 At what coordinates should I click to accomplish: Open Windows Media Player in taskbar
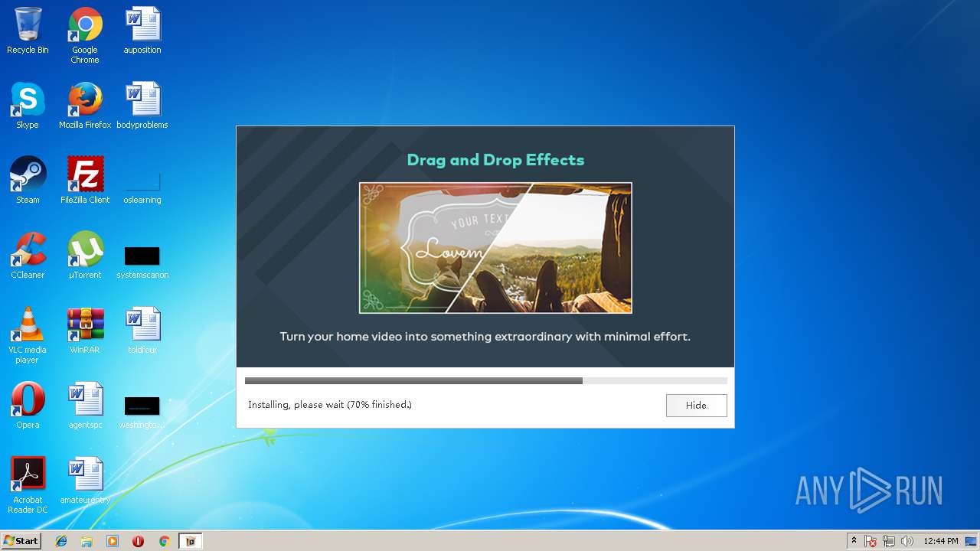(x=113, y=541)
